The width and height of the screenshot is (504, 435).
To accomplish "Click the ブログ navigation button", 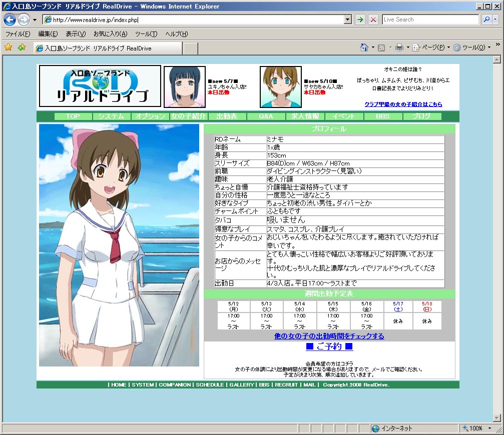I will 422,116.
